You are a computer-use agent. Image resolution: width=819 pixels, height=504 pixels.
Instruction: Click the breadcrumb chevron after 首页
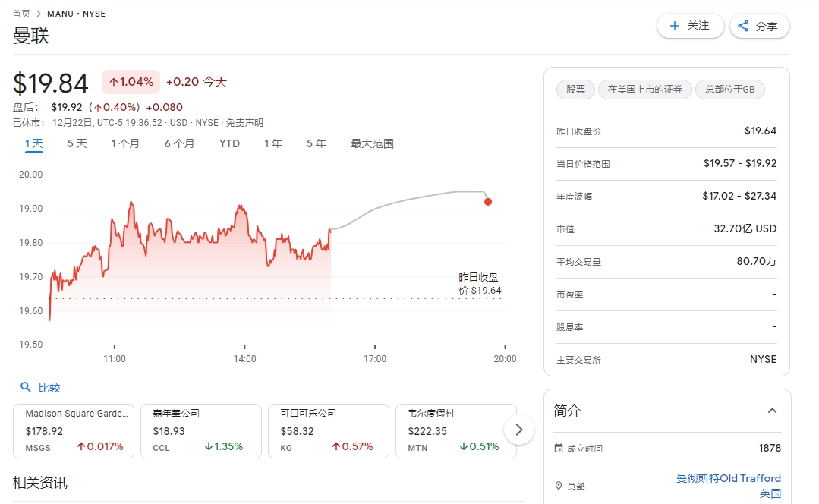pyautogui.click(x=39, y=14)
